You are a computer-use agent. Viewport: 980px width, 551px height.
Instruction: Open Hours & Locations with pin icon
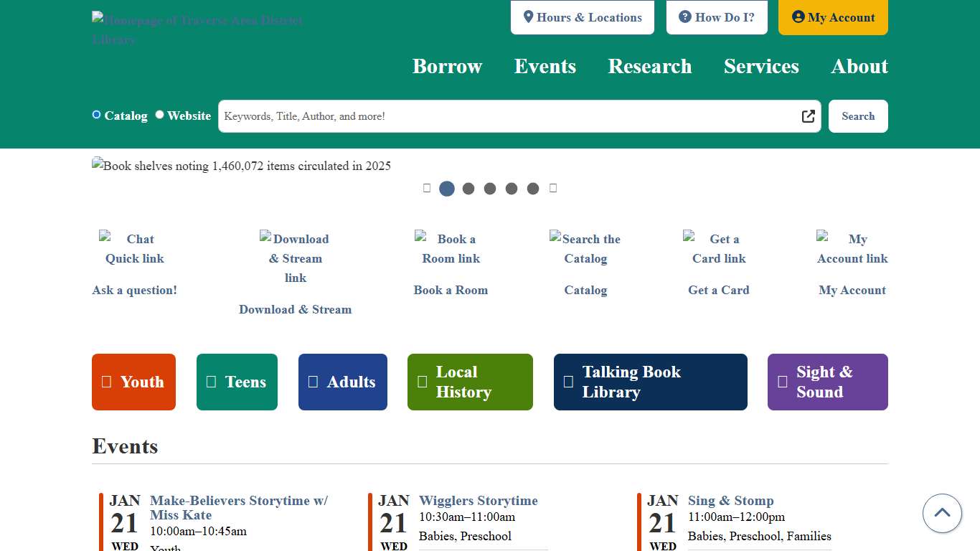529,17
